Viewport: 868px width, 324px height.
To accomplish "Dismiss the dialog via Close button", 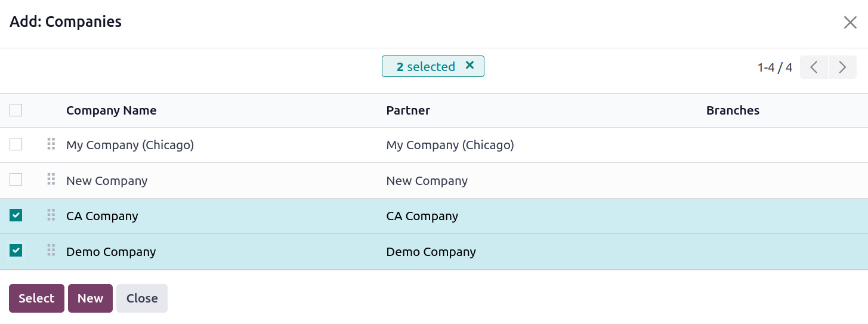I will point(142,298).
